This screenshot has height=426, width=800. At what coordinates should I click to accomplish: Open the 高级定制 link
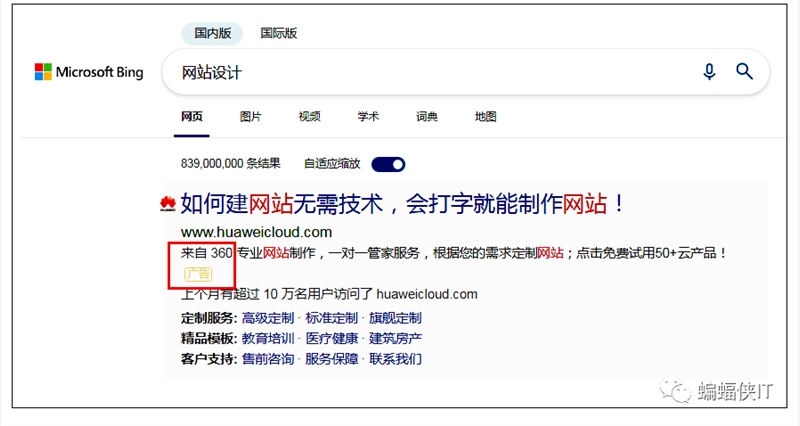tap(268, 318)
